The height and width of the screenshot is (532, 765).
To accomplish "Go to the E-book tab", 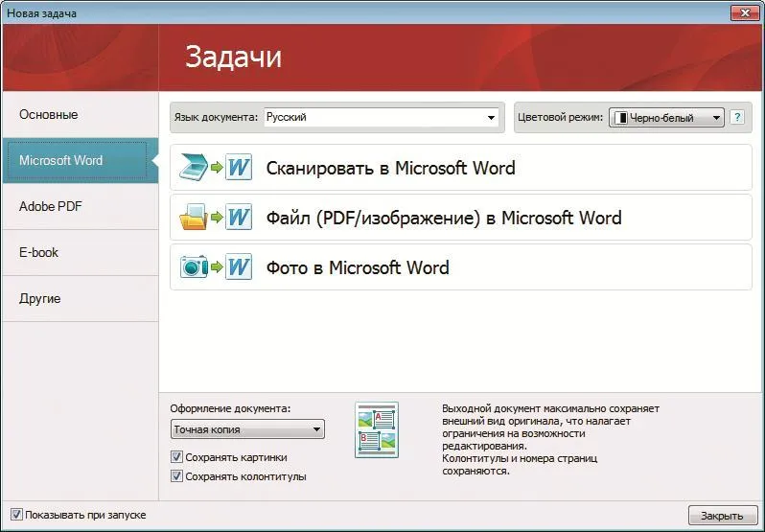I will click(81, 252).
